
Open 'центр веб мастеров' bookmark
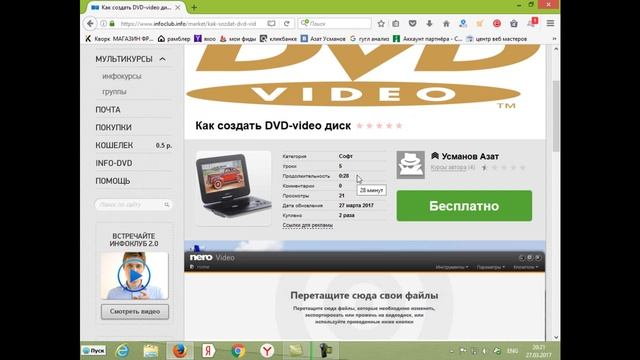(x=497, y=39)
